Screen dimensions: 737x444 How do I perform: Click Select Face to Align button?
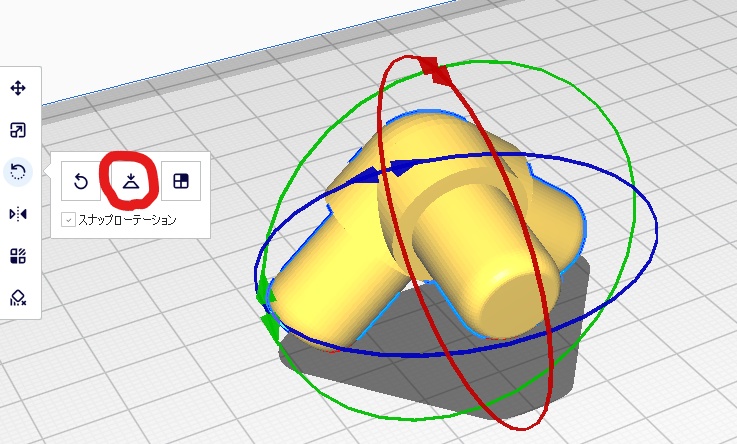point(181,181)
